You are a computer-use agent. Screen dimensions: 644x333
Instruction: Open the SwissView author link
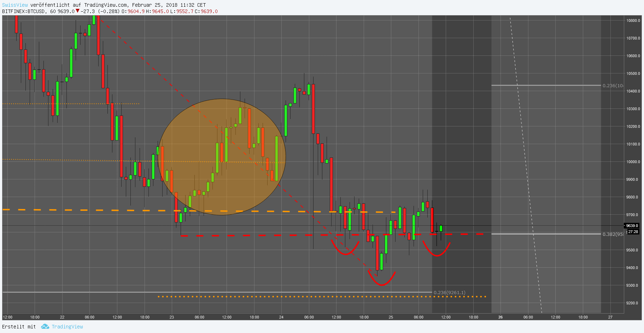point(15,5)
